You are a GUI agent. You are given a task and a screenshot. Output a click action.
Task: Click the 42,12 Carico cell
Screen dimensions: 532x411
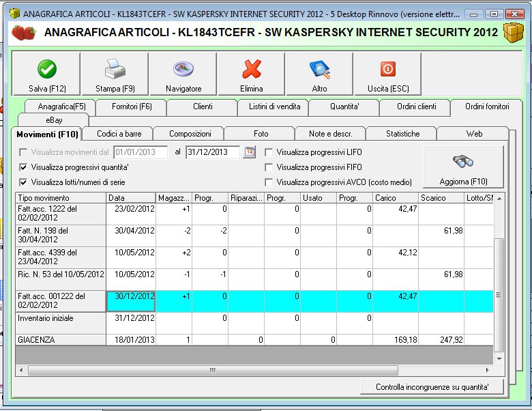click(396, 257)
